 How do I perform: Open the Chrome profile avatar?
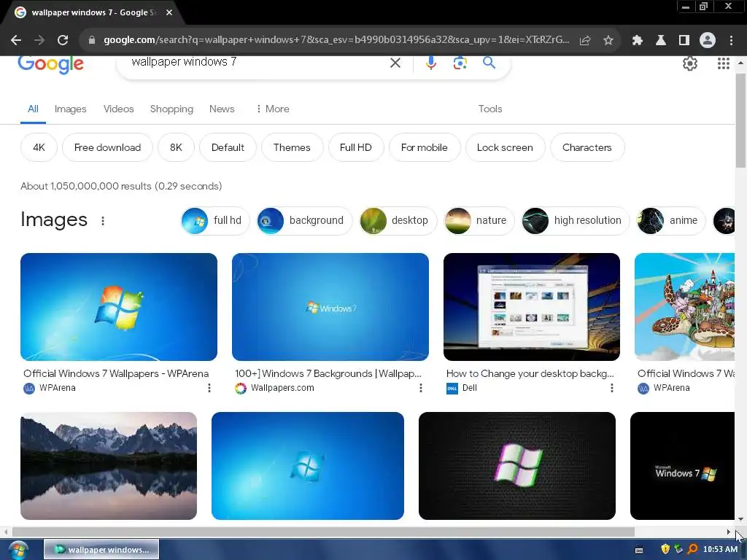tap(708, 40)
